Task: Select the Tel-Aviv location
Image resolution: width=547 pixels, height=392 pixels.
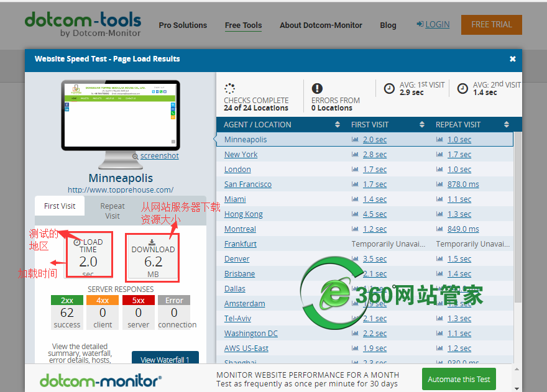Action: point(237,319)
